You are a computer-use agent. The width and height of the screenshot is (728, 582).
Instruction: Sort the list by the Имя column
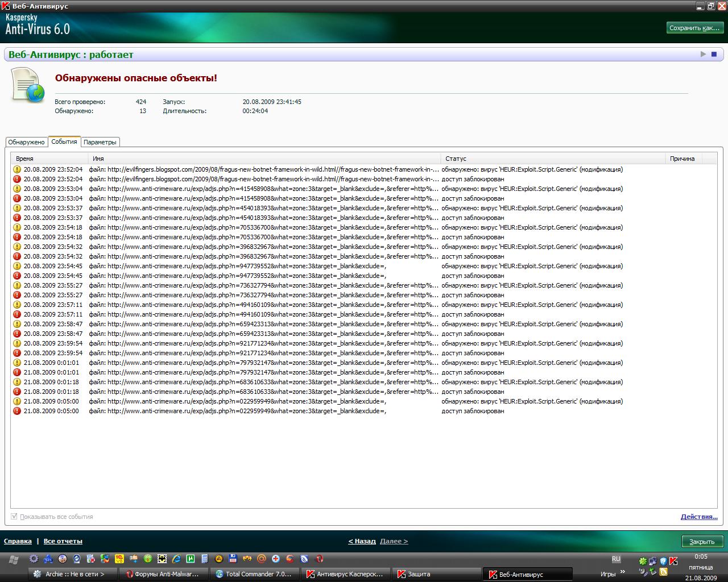264,159
